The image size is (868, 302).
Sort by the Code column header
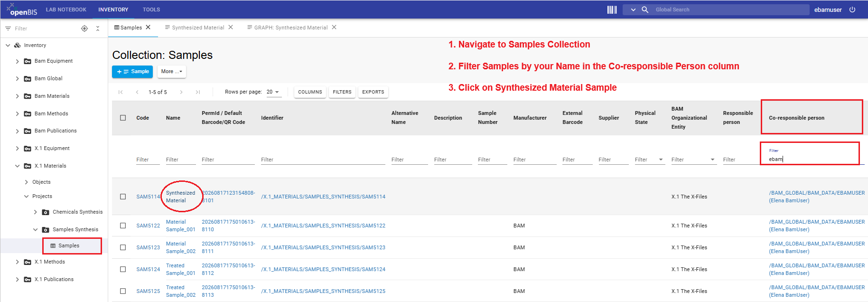pos(142,118)
